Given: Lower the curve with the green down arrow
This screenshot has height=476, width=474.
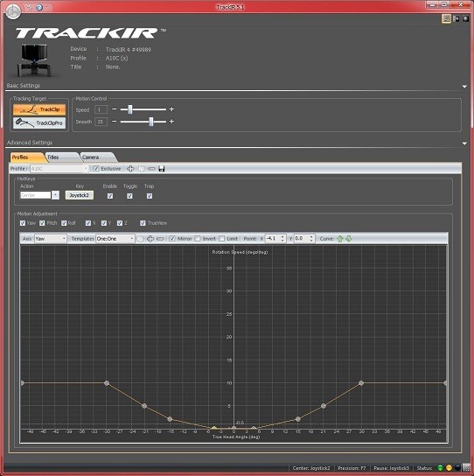Looking at the screenshot, I should [349, 239].
